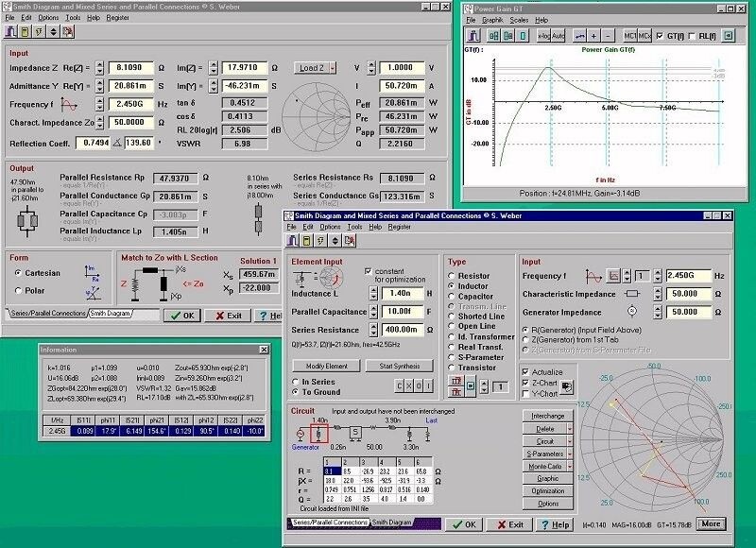This screenshot has height=548, width=756.
Task: Click the first toolbar icon of front Smith Diagram window
Action: pos(292,240)
